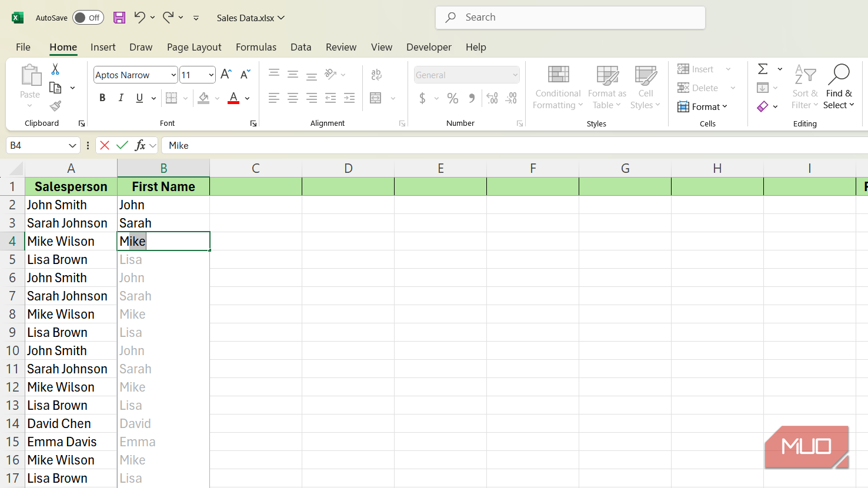868x488 pixels.
Task: Open the font name dropdown Aptos Narrow
Action: tap(173, 75)
